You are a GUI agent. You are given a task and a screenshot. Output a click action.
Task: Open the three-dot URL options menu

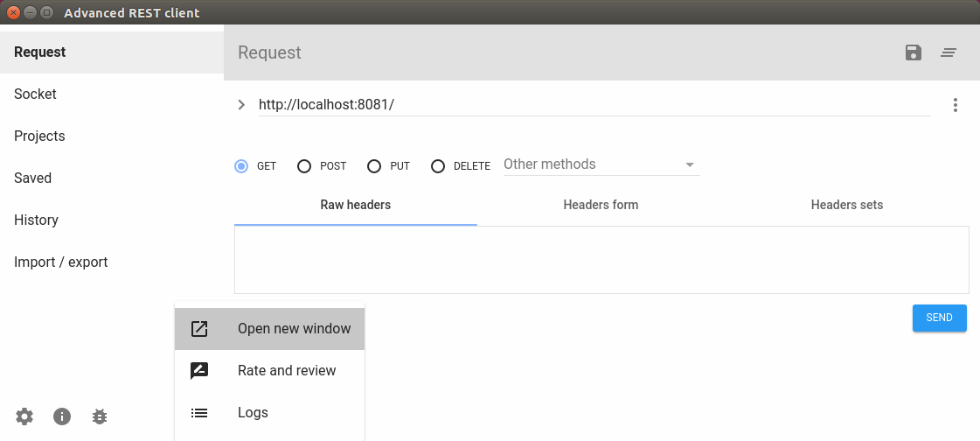pos(956,105)
